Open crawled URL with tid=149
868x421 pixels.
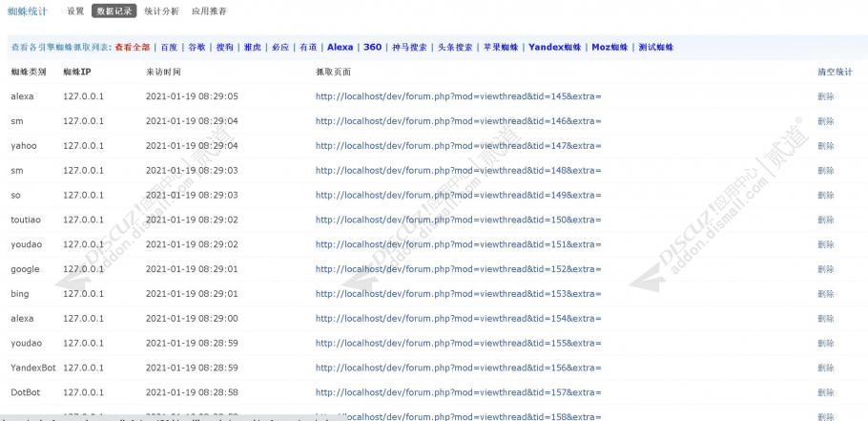459,195
